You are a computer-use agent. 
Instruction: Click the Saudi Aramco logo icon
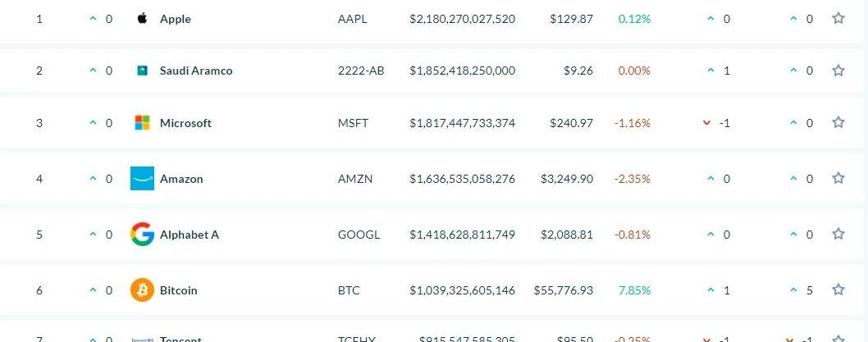click(x=142, y=71)
